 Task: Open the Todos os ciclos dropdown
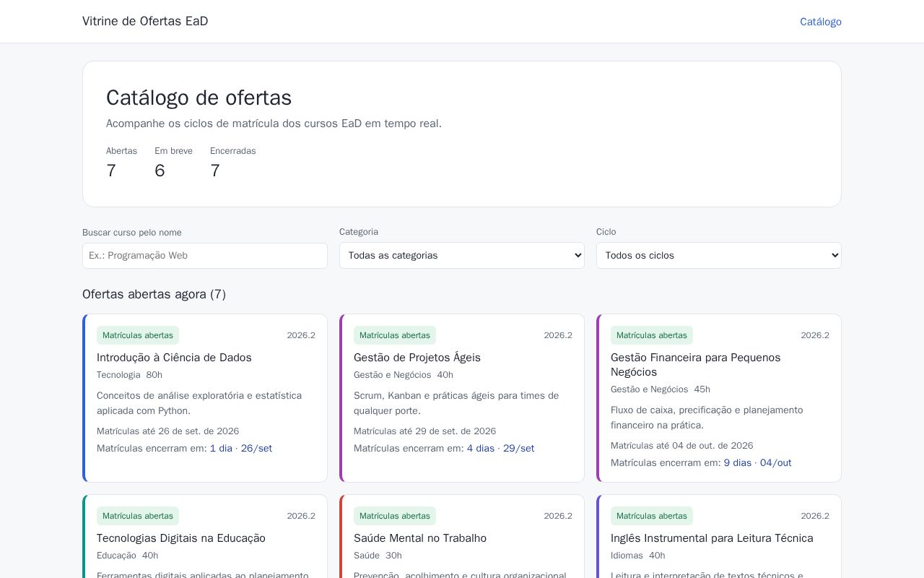[719, 255]
